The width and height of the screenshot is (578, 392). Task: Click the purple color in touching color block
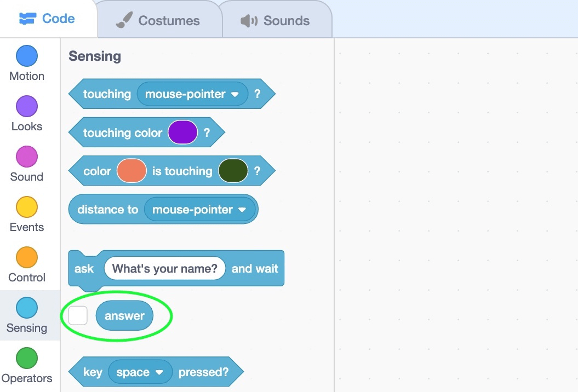pos(182,132)
